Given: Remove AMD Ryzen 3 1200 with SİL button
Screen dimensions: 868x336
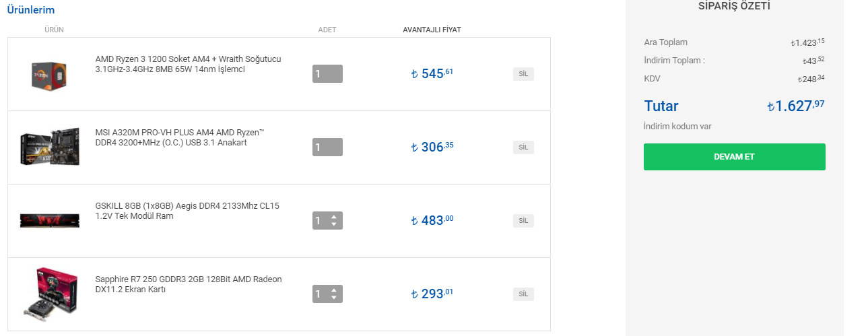Looking at the screenshot, I should point(523,74).
